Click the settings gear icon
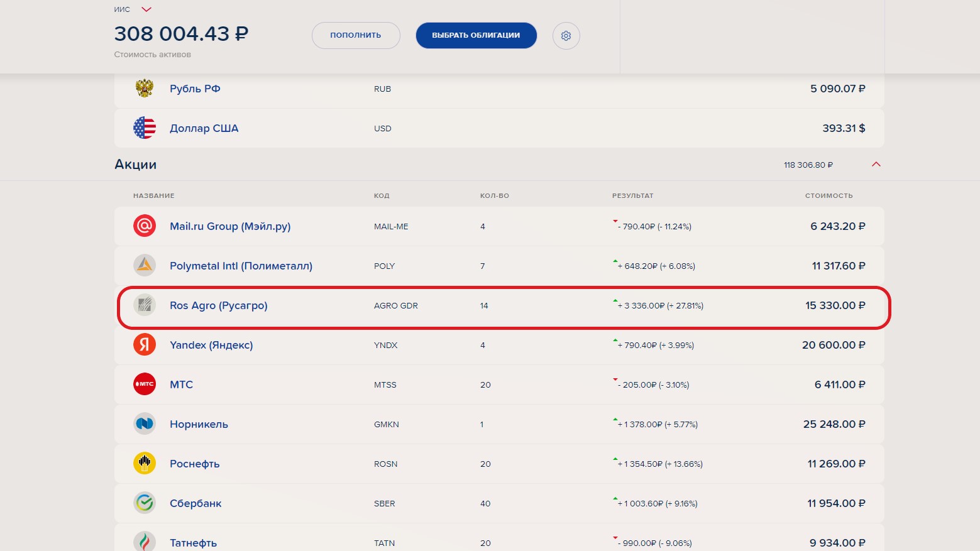The image size is (980, 551). pos(566,36)
